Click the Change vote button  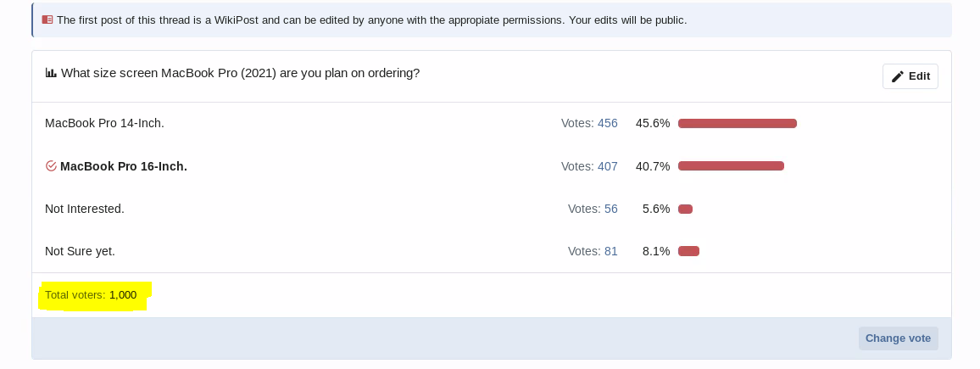pos(898,338)
